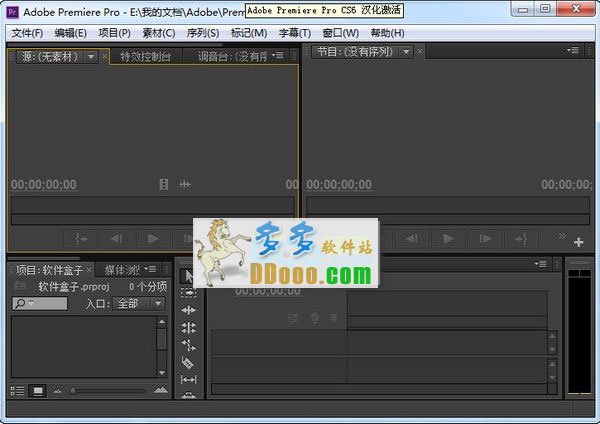The height and width of the screenshot is (424, 600).
Task: Open the 窗口(W) menu
Action: [x=341, y=33]
